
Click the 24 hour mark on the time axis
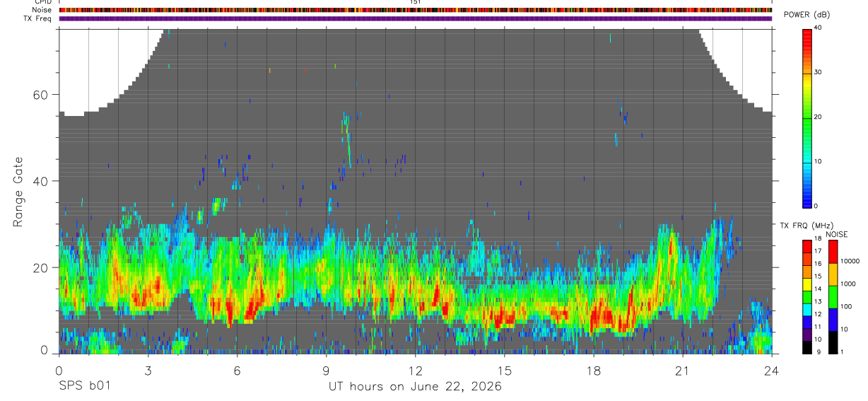(x=771, y=371)
